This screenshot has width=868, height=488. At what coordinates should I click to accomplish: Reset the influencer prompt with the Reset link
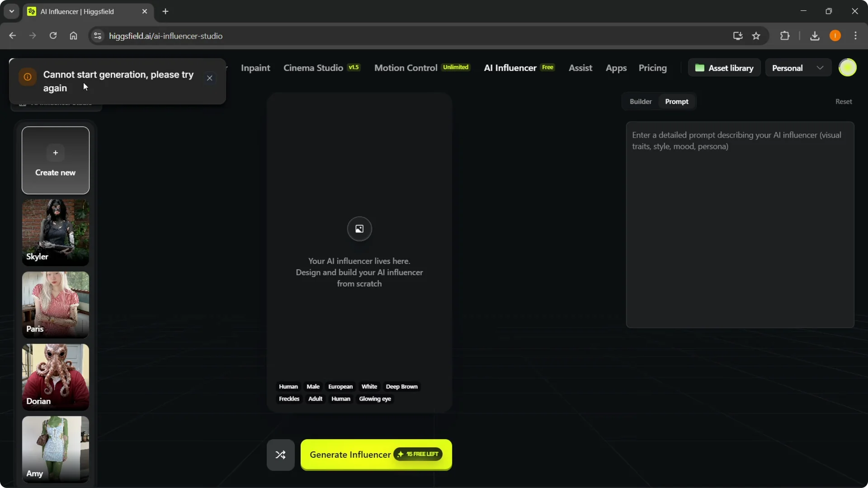click(x=844, y=101)
